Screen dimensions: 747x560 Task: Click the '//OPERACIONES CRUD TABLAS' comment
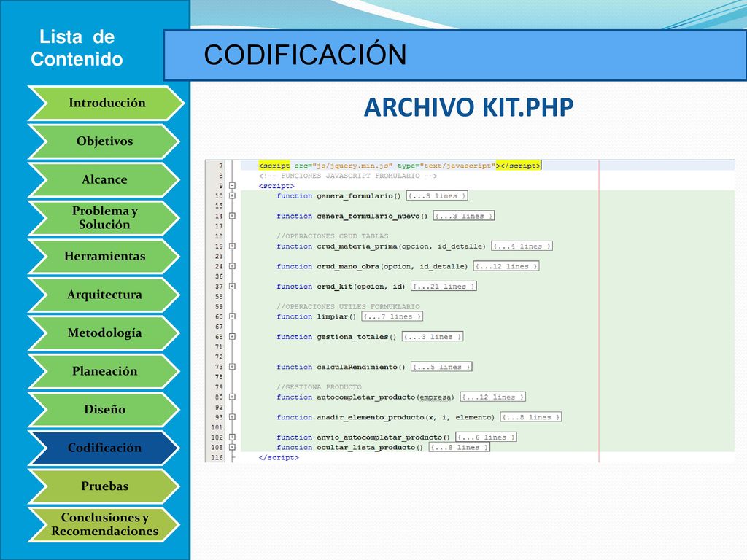[x=333, y=236]
